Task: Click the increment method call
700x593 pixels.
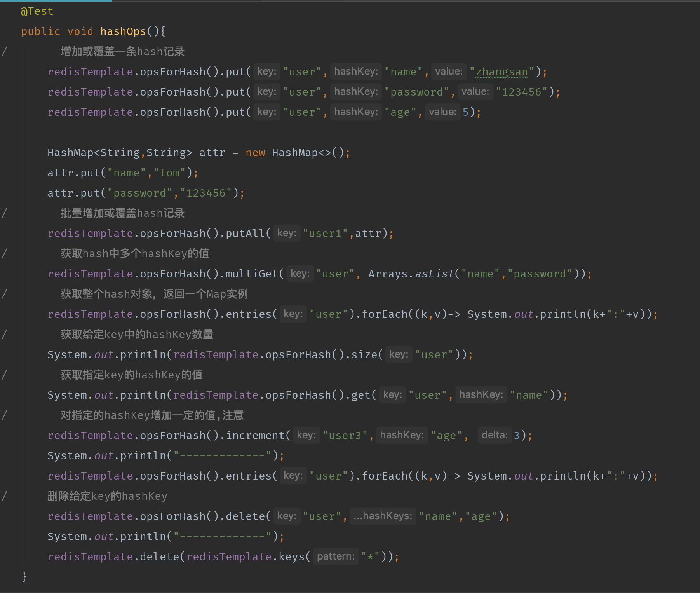Action: click(x=255, y=436)
